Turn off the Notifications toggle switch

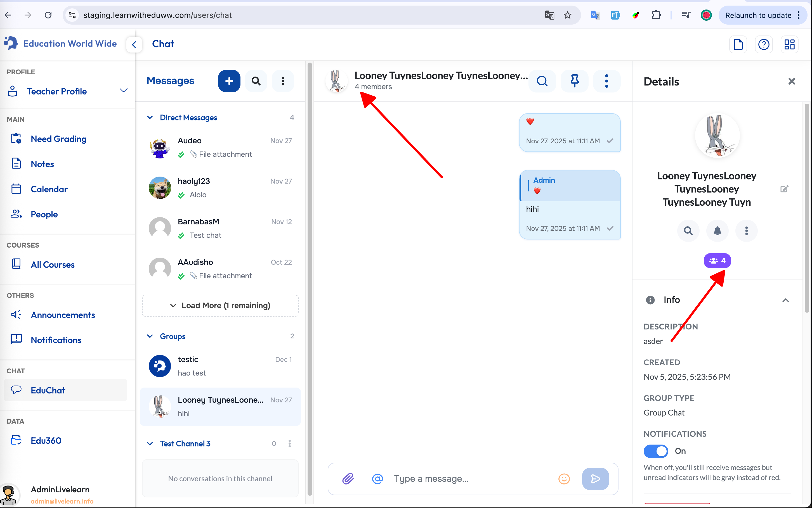click(x=656, y=451)
